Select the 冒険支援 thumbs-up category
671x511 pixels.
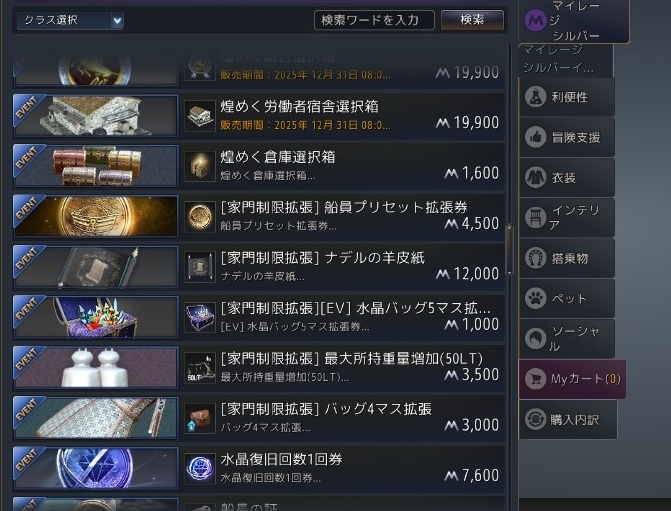(x=566, y=137)
